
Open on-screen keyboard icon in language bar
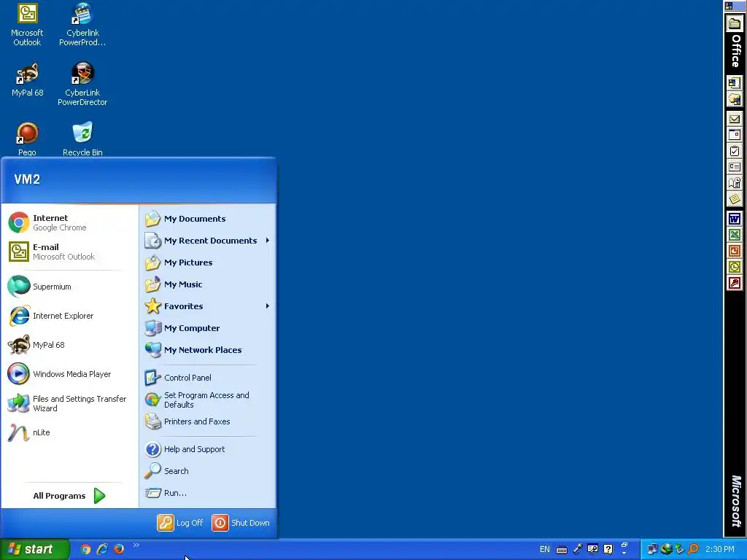(562, 550)
